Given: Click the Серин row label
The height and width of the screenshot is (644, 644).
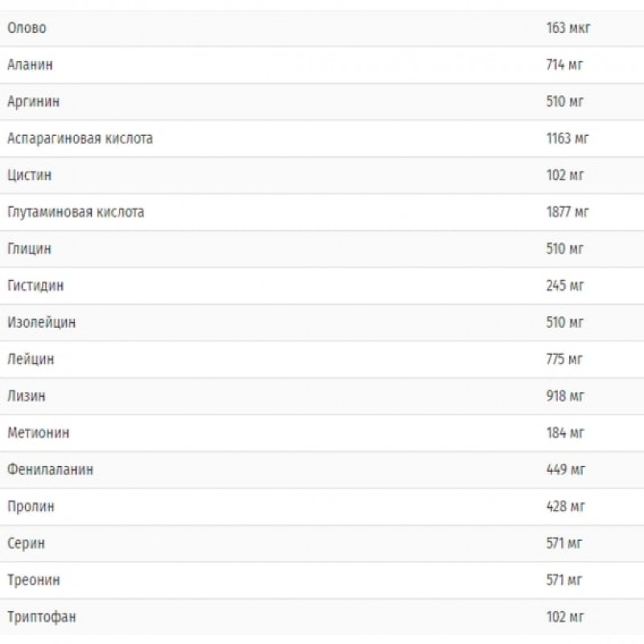Looking at the screenshot, I should tap(26, 543).
